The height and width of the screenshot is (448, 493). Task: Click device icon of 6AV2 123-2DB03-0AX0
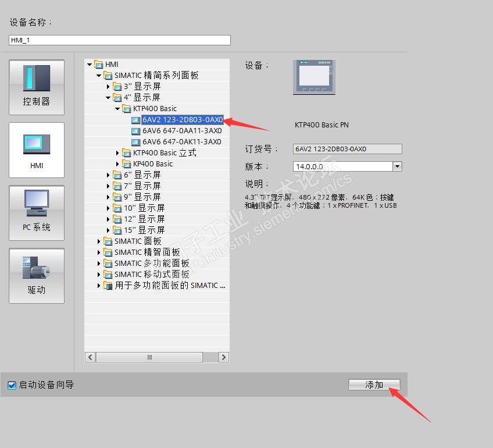coord(135,120)
